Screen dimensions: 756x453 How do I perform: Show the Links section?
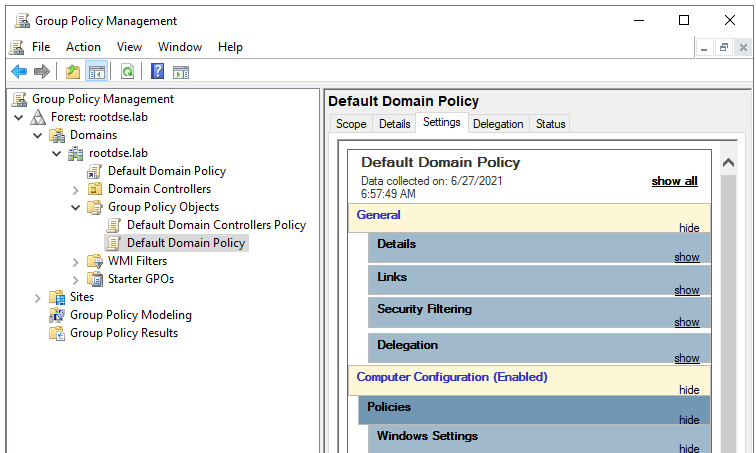(687, 290)
